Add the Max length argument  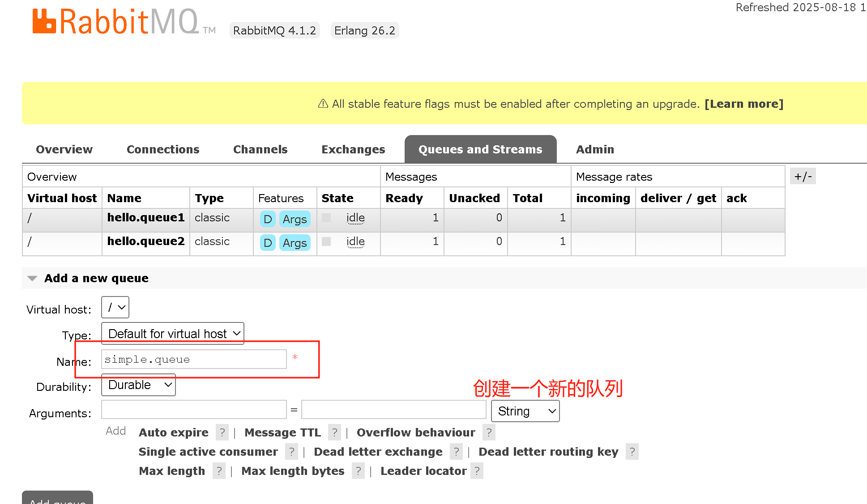click(172, 471)
